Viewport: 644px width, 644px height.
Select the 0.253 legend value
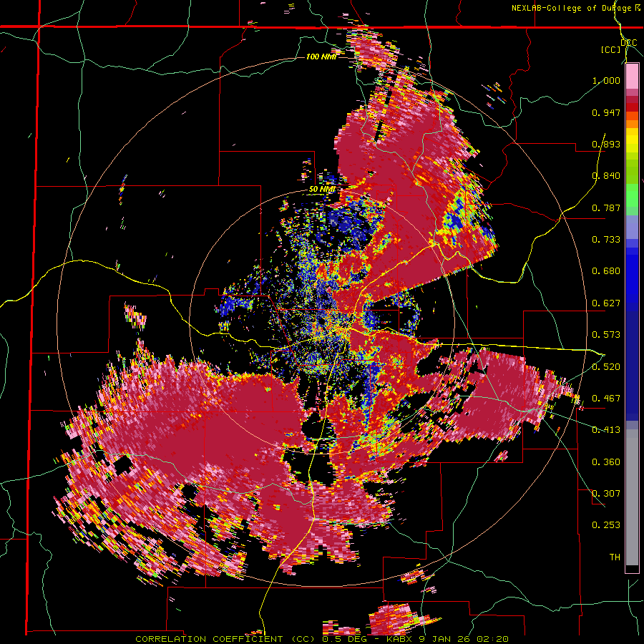coord(606,525)
